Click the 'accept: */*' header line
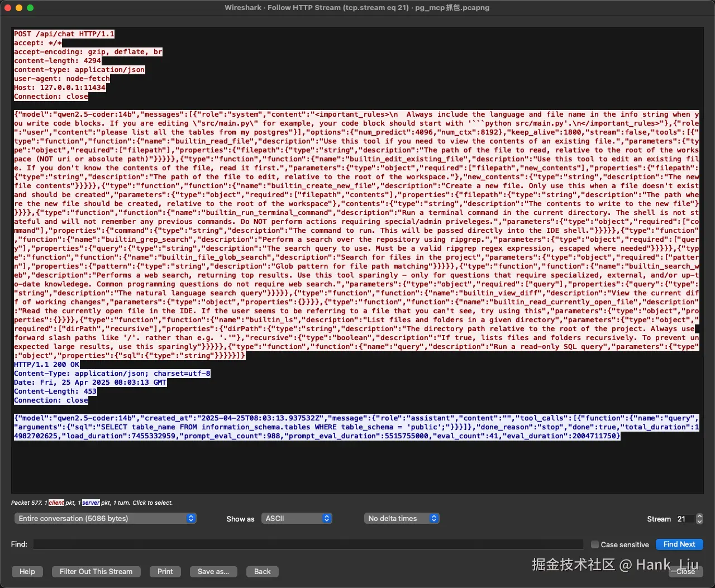This screenshot has width=715, height=588. pos(38,43)
